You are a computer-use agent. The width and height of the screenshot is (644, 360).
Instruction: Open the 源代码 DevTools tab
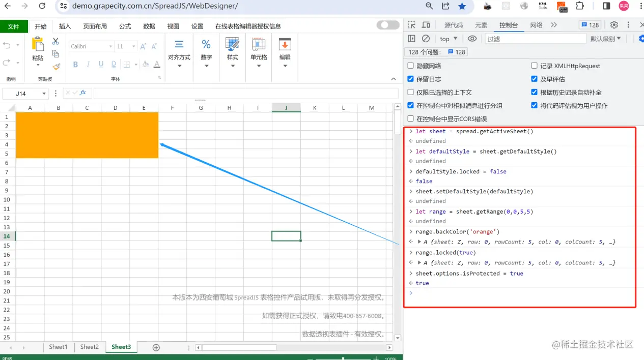pos(454,25)
